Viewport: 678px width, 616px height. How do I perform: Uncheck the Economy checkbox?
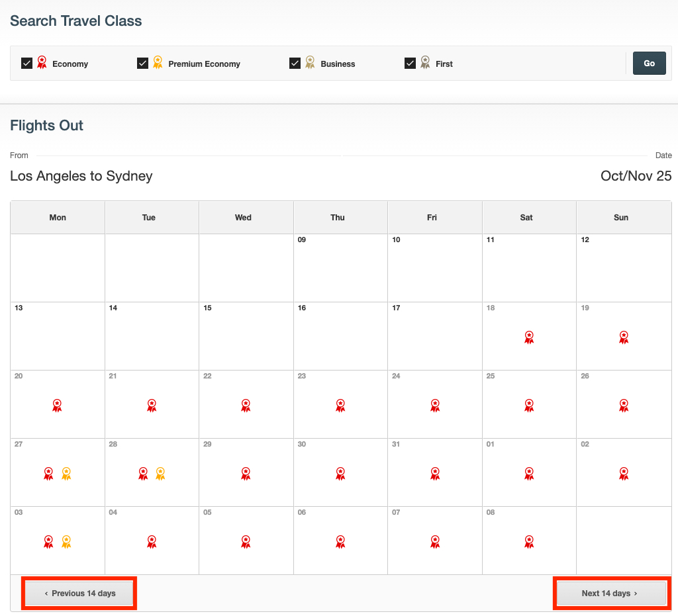point(26,64)
